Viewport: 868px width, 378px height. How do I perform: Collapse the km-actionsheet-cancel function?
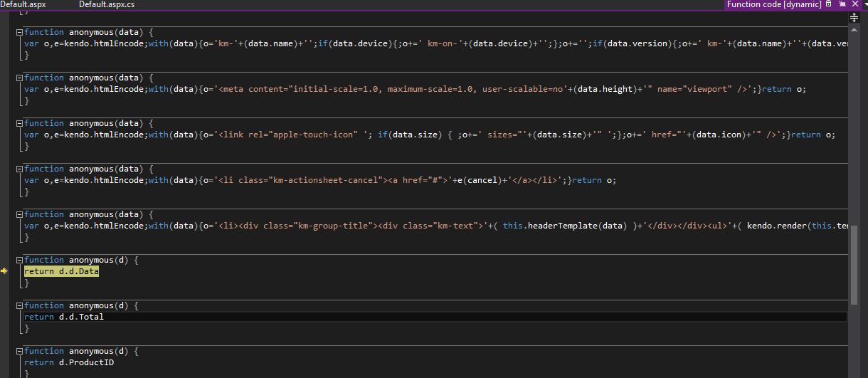pyautogui.click(x=19, y=169)
